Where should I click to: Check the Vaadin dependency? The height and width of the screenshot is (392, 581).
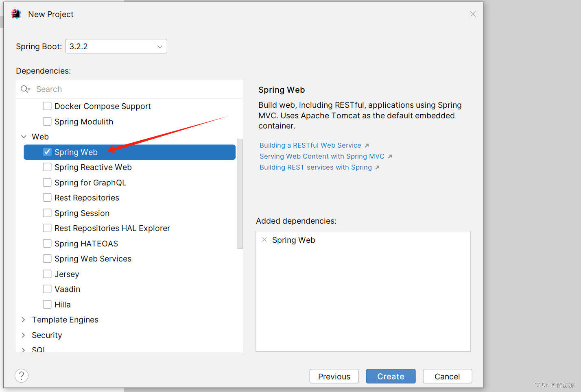47,289
